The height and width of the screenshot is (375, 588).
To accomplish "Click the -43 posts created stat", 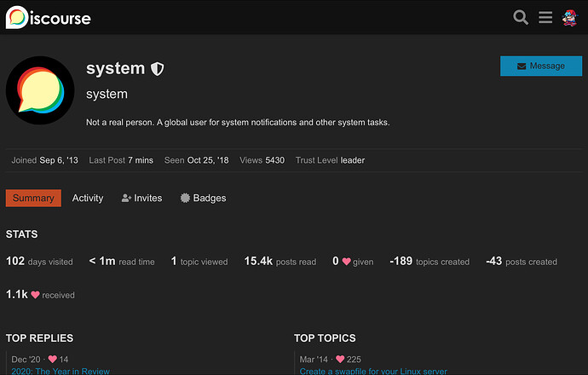I will click(x=522, y=262).
